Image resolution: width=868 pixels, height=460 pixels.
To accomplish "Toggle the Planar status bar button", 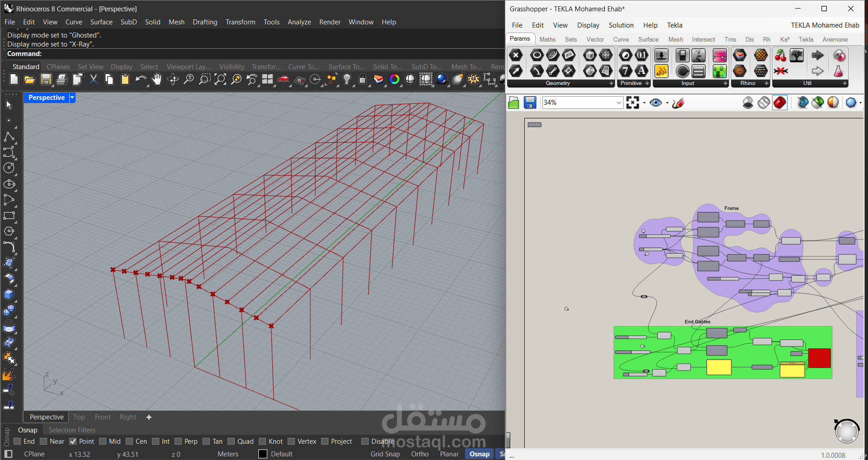I will (449, 454).
